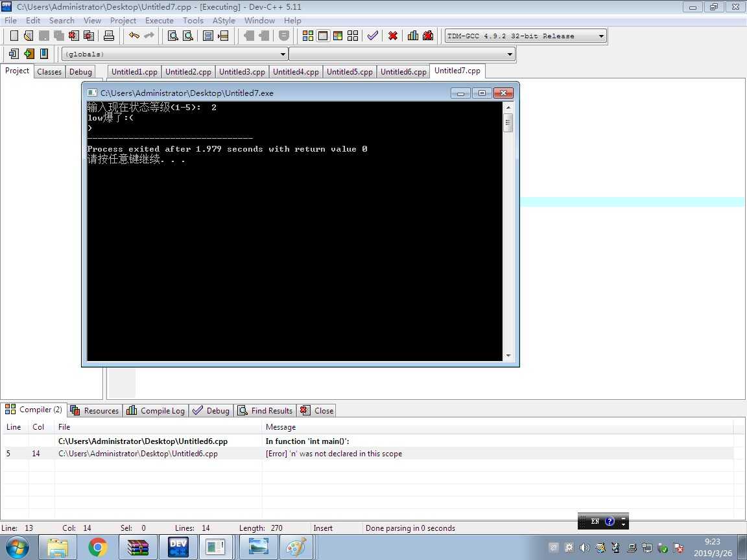The image size is (747, 560).
Task: Click the Open file toolbar icon
Action: pos(29,36)
